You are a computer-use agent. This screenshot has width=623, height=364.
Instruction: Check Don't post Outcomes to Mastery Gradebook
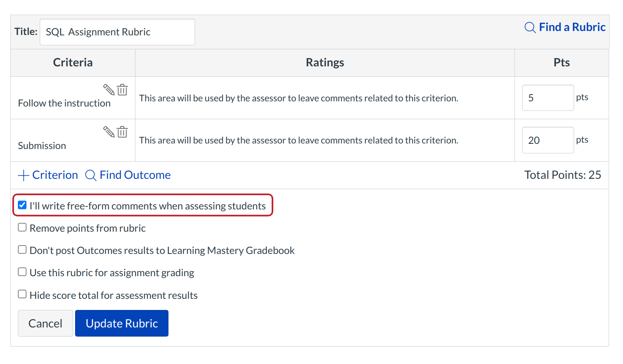[22, 250]
